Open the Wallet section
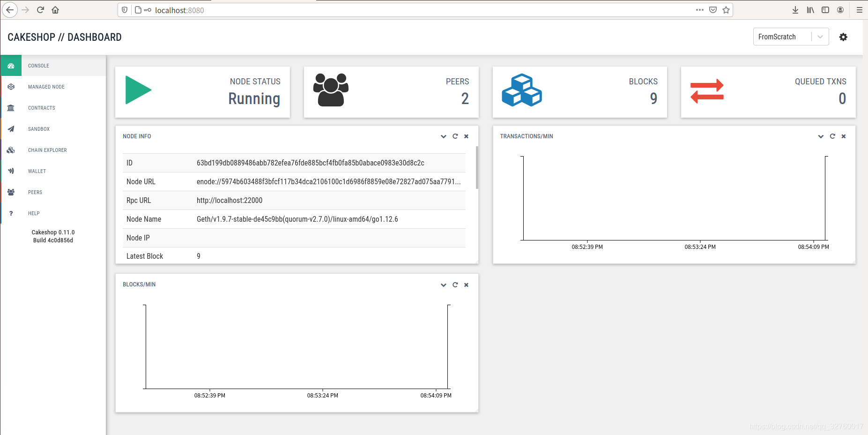The width and height of the screenshot is (868, 435). click(x=37, y=171)
